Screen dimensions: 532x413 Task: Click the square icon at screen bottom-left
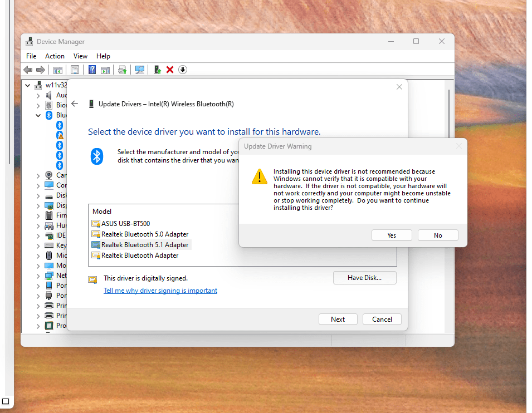[6, 402]
